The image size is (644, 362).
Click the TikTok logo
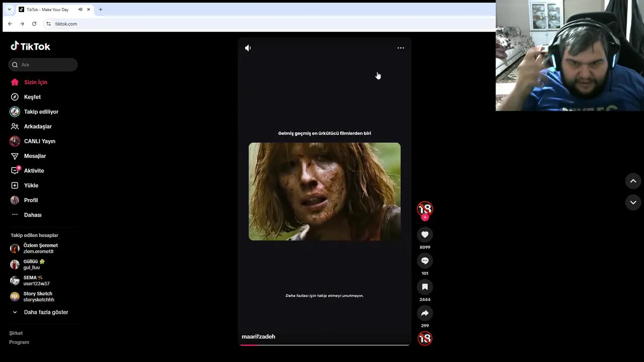click(x=30, y=46)
